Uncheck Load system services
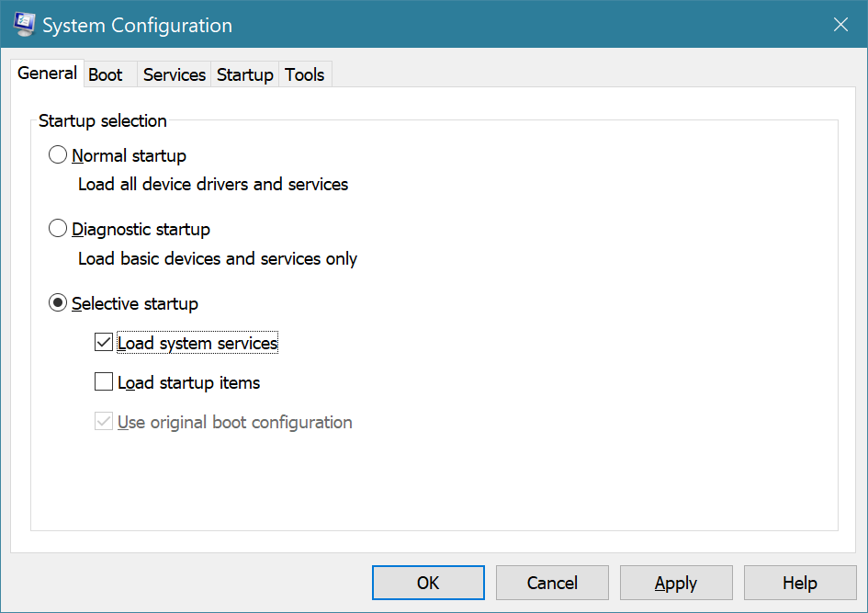Image resolution: width=868 pixels, height=613 pixels. 104,341
